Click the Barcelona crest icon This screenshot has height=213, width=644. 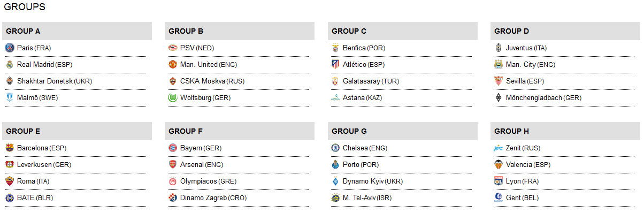coord(9,148)
